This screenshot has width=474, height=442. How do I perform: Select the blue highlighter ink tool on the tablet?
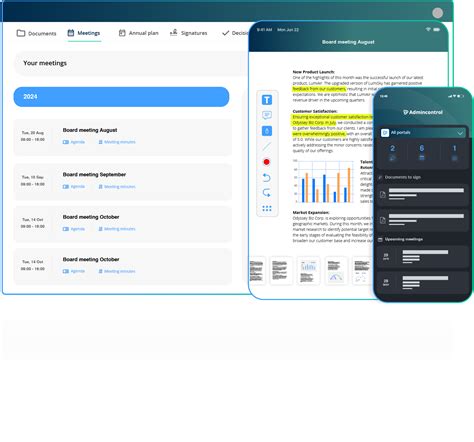(x=267, y=131)
